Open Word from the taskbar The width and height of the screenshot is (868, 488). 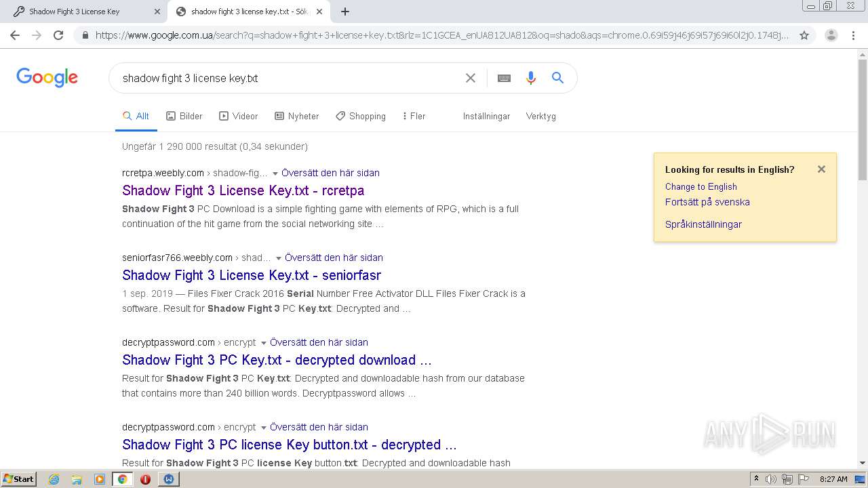(x=168, y=479)
